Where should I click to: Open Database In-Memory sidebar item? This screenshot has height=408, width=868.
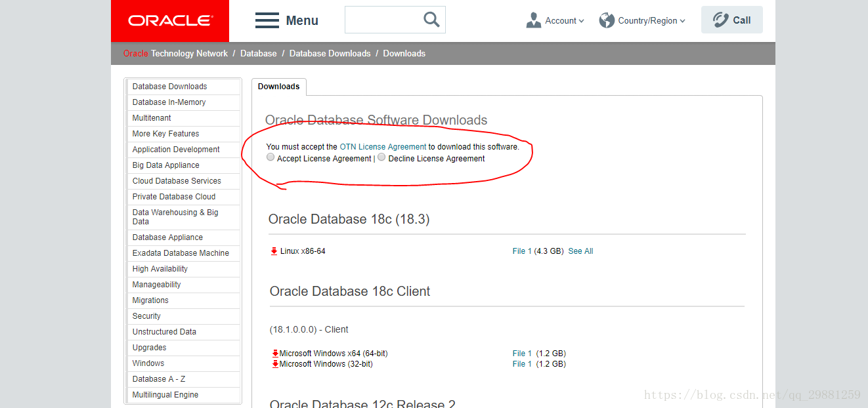click(x=183, y=102)
